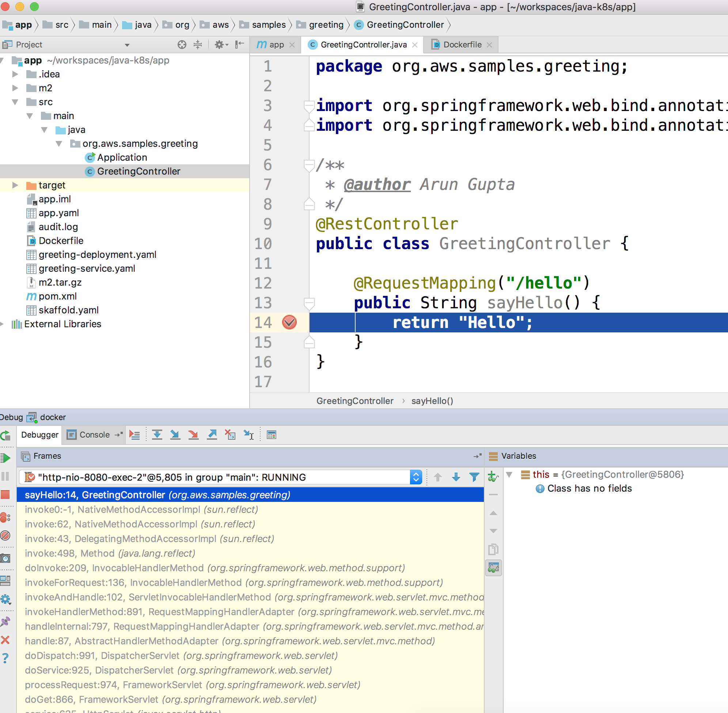Click the Resume Program green arrow
728x713 pixels.
(x=5, y=458)
